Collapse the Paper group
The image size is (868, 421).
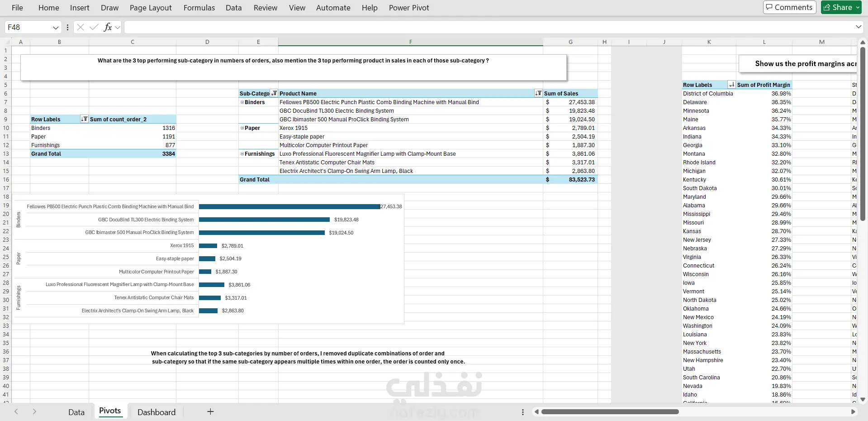click(x=242, y=128)
